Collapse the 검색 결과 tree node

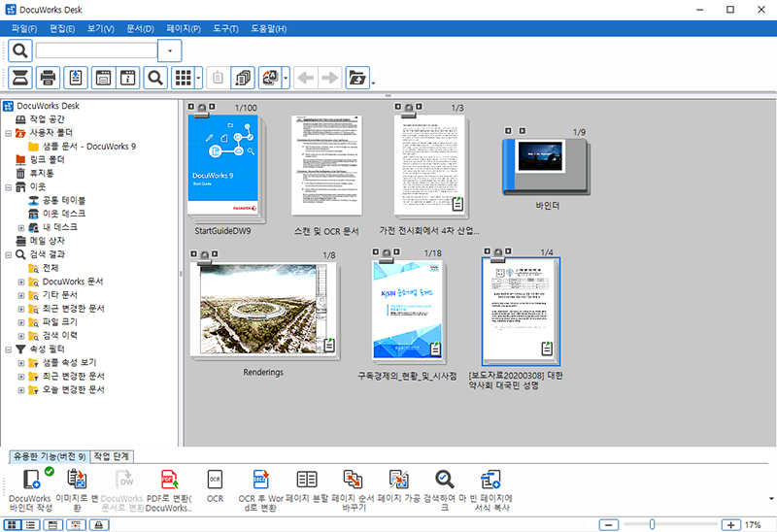9,255
